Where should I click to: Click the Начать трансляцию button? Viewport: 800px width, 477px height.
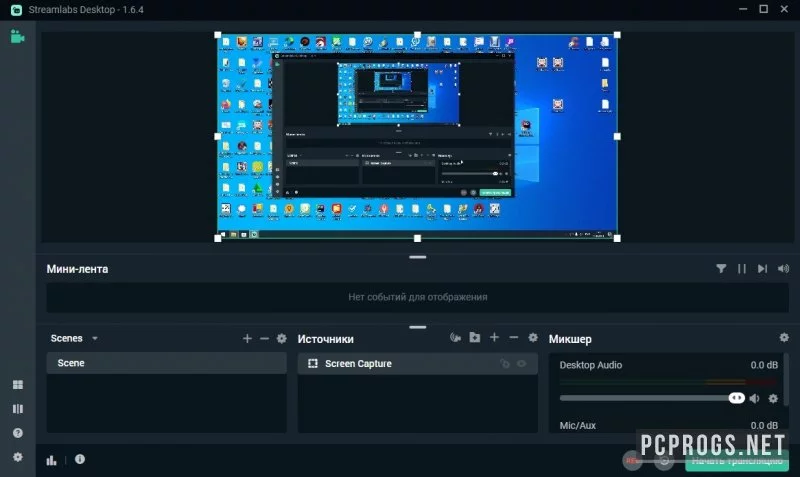click(737, 461)
